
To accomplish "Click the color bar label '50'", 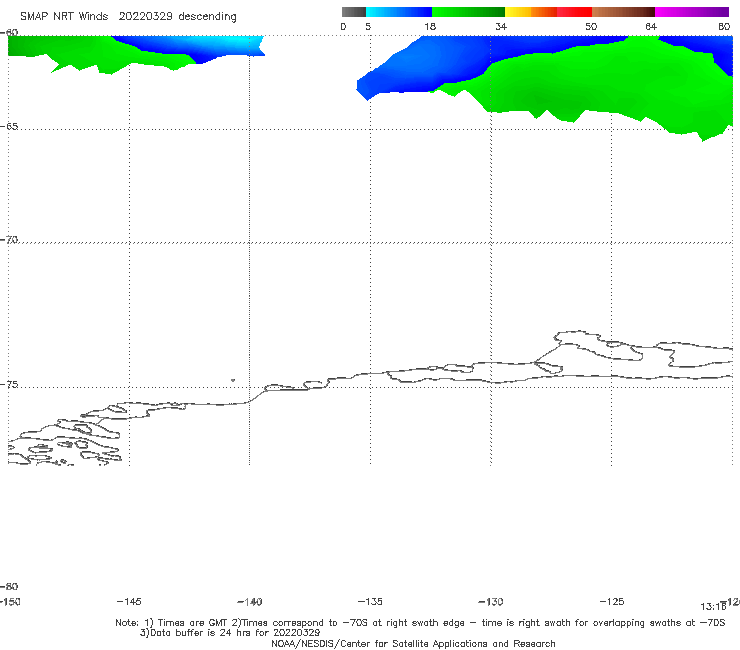I will click(x=591, y=27).
